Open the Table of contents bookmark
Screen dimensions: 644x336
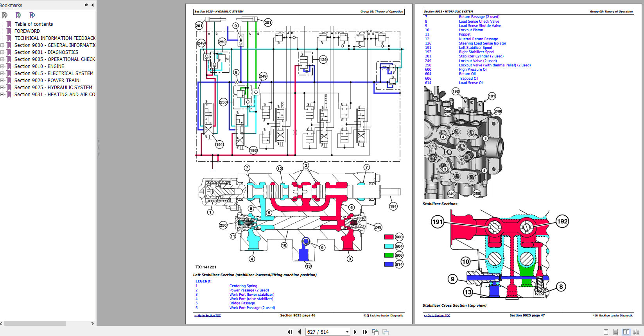click(34, 24)
